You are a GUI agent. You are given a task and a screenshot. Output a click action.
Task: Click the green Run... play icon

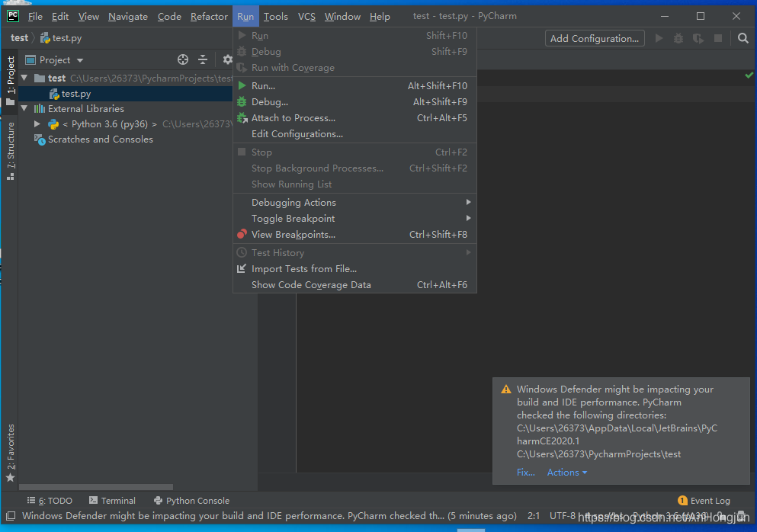[x=242, y=85]
